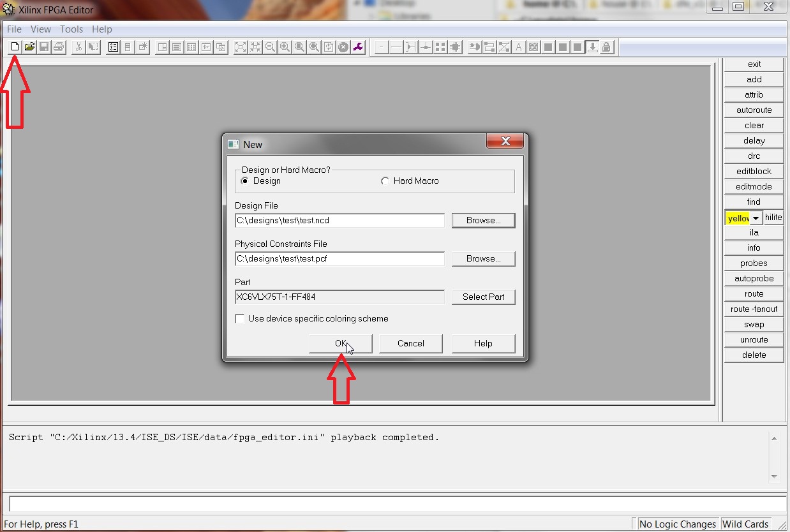Screen dimensions: 790x532
Task: Open the Tools menu
Action: [71, 29]
